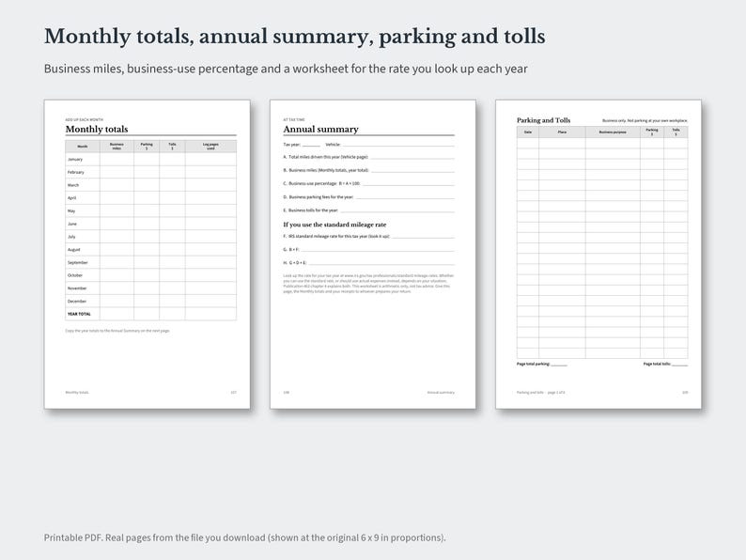
Task: Select the April row label
Action: [x=71, y=198]
